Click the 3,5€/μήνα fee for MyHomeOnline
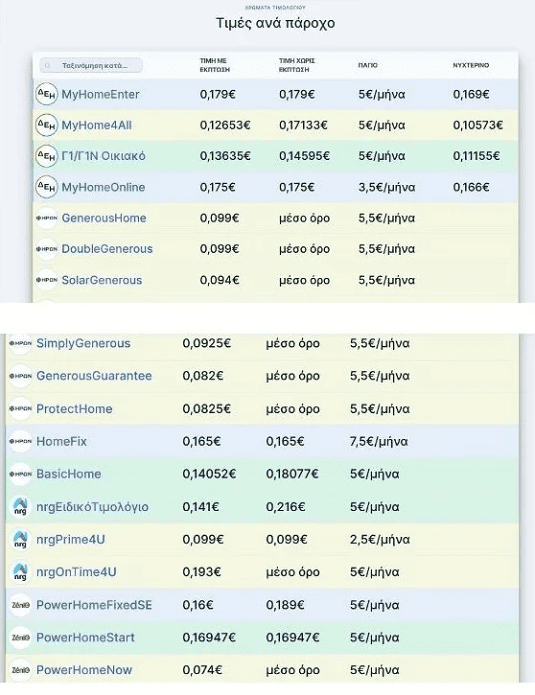Screen dimensions: 535x695 point(387,187)
